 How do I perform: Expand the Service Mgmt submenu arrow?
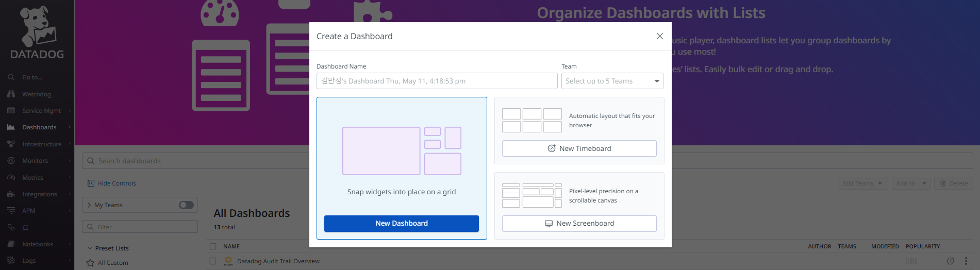tap(70, 111)
